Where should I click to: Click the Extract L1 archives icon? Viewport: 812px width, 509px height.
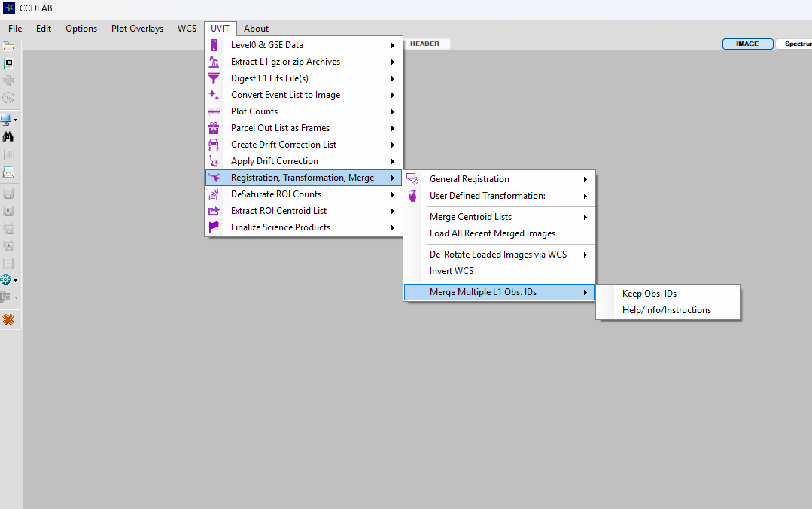214,62
